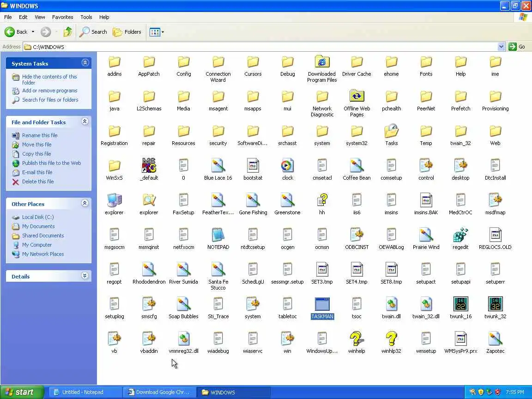The height and width of the screenshot is (399, 532).
Task: Select the _default shortcut icon
Action: (149, 166)
